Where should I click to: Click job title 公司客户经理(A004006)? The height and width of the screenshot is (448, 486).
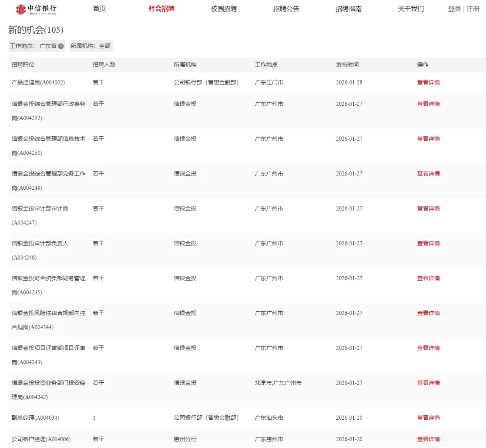(x=41, y=439)
